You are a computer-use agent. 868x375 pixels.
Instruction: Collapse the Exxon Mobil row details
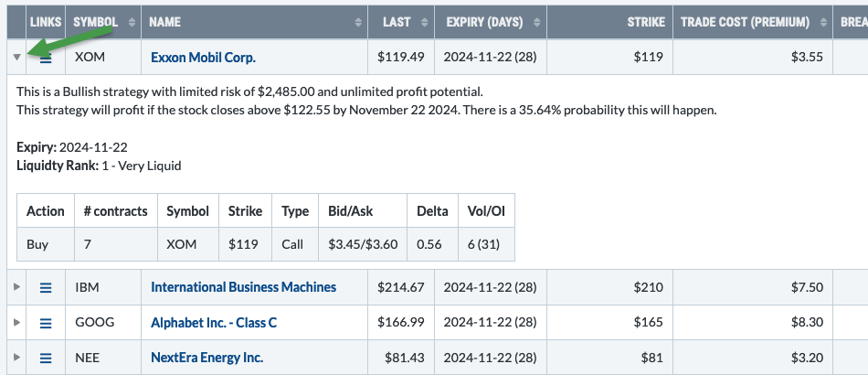tap(16, 57)
